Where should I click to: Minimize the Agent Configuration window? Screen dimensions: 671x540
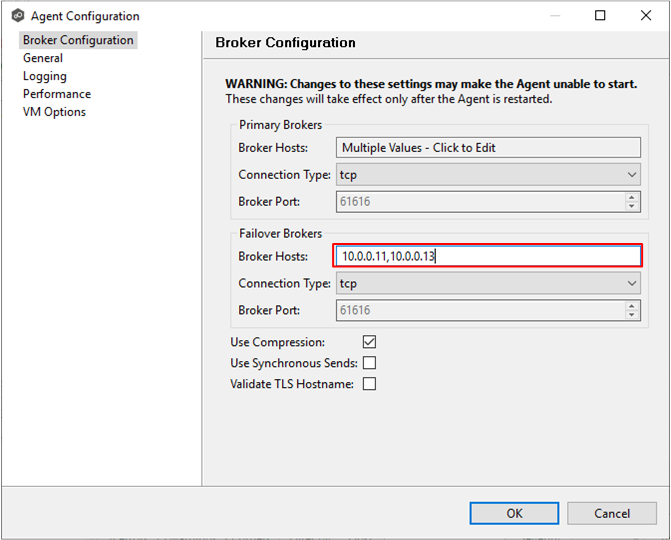coord(555,16)
